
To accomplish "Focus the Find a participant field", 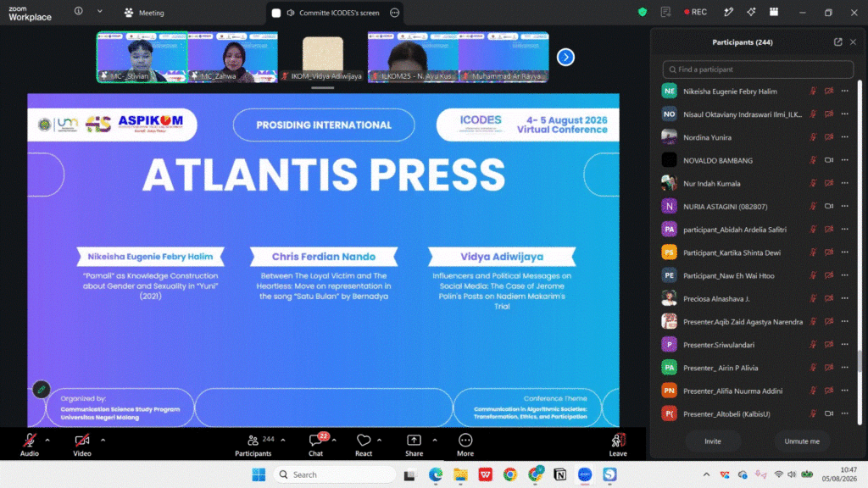I will [x=758, y=69].
